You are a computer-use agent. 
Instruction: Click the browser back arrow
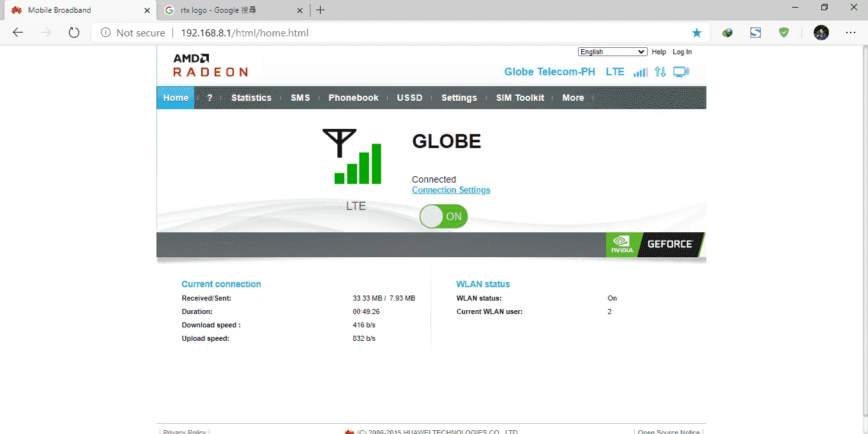click(x=18, y=33)
